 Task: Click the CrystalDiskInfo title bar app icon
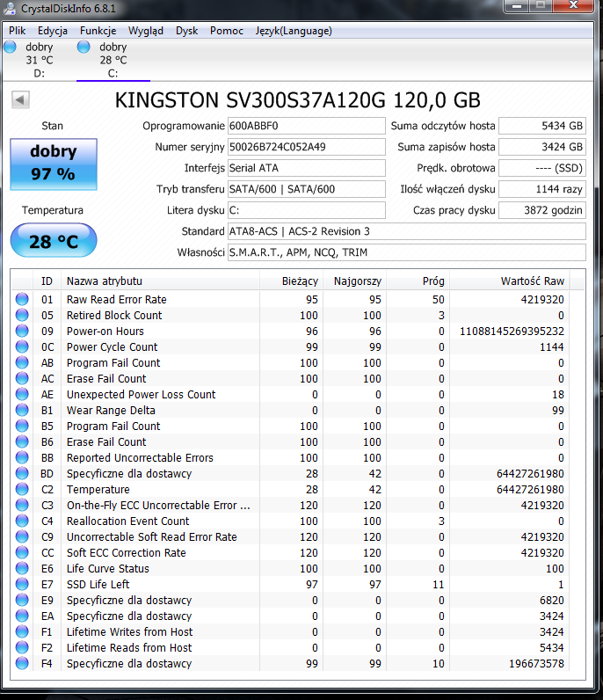click(x=10, y=8)
